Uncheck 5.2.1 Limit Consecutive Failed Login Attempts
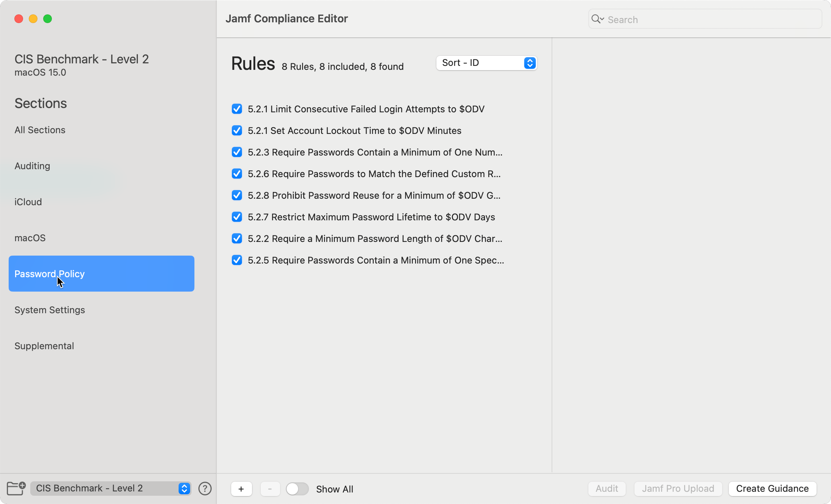 pos(237,109)
